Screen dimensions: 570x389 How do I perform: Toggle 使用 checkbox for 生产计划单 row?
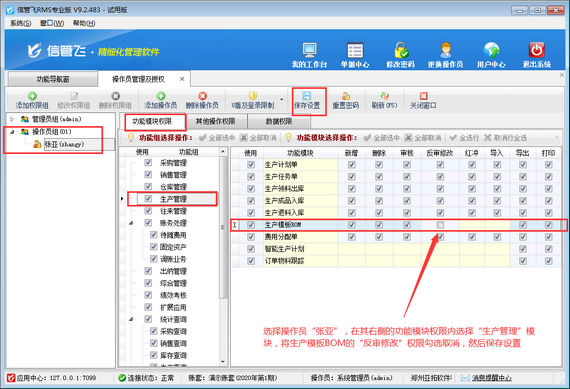[x=251, y=165]
